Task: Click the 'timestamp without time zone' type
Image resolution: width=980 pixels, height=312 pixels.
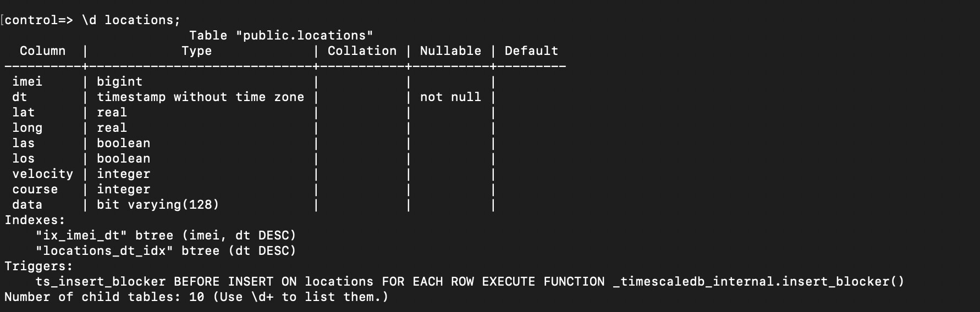Action: tap(200, 97)
